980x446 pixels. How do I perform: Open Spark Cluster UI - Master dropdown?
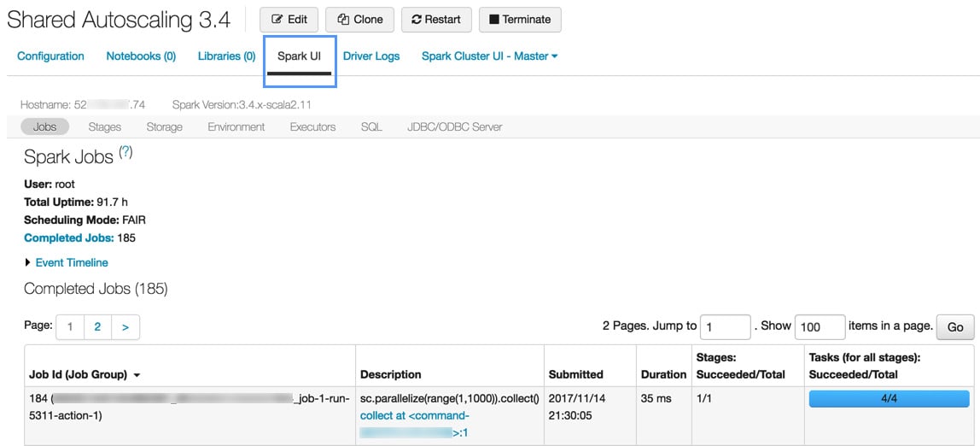point(489,56)
